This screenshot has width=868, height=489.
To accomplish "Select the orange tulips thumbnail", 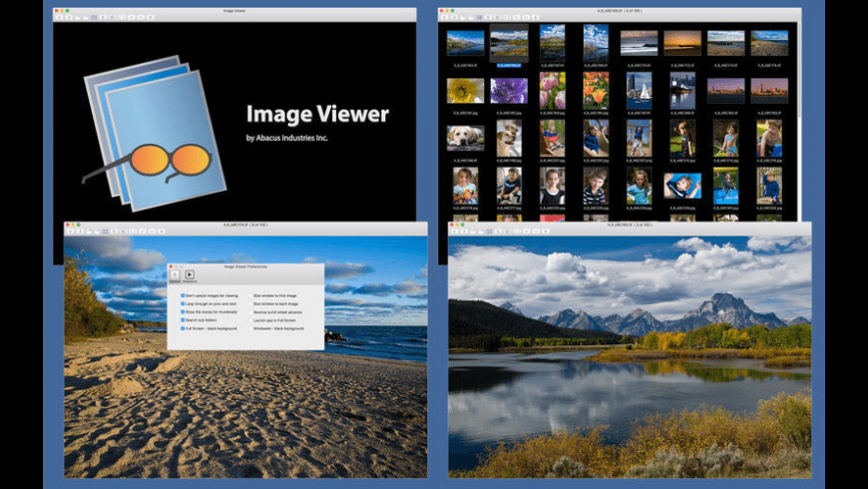I will pos(596,90).
